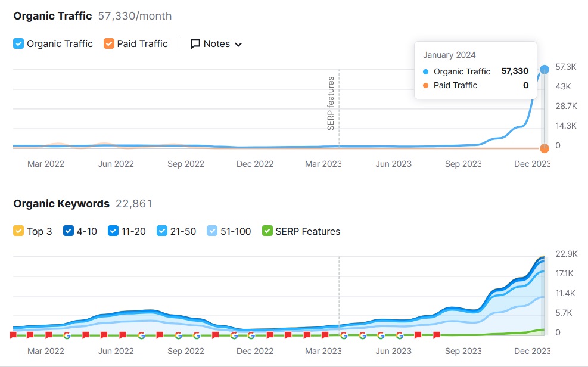This screenshot has width=588, height=367.
Task: Toggle the 51-100 keyword range checkbox
Action: tap(212, 231)
